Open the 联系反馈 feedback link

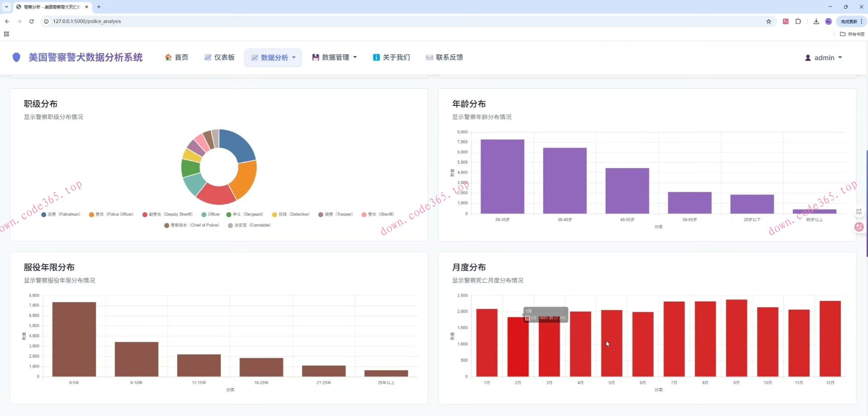point(444,57)
